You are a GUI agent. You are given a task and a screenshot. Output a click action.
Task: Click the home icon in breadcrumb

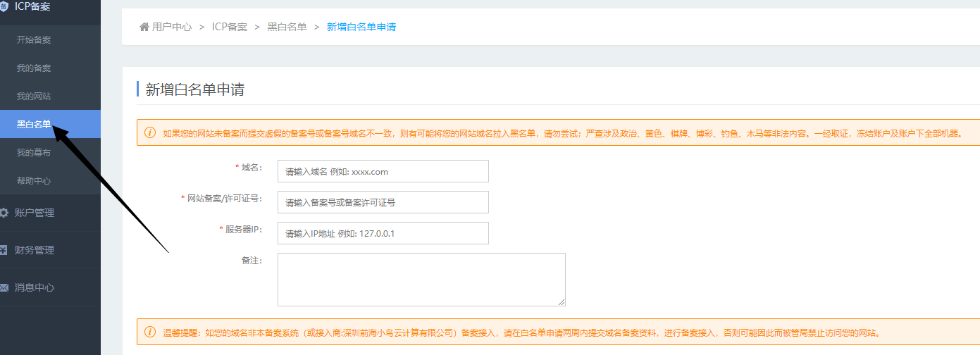(x=144, y=27)
